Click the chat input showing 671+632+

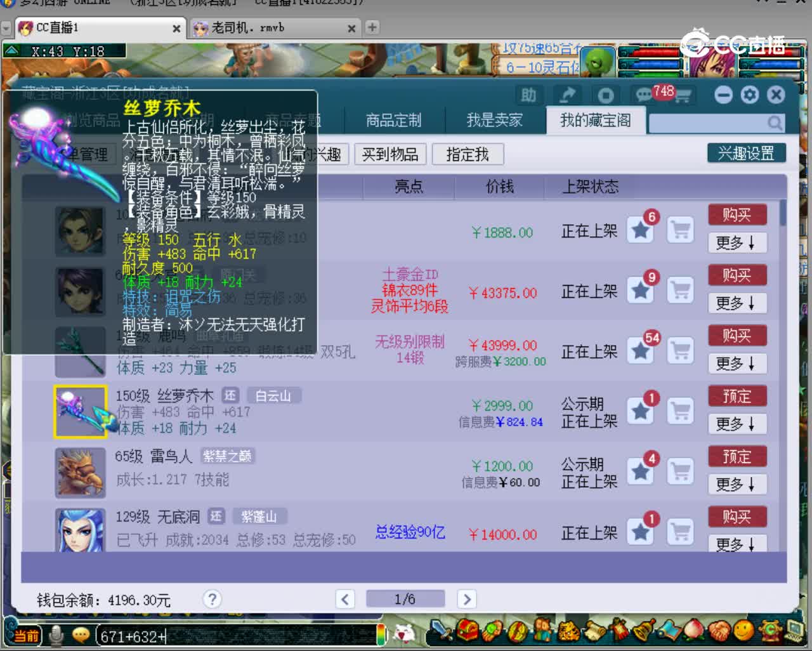click(x=236, y=636)
